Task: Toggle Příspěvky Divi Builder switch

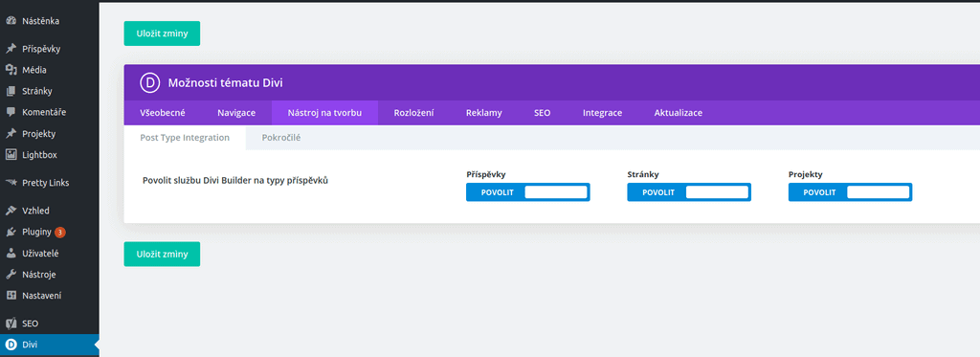Action: click(528, 192)
